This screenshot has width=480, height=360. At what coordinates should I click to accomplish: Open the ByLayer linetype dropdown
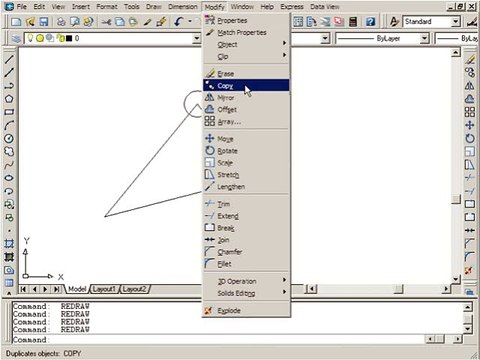click(x=424, y=39)
